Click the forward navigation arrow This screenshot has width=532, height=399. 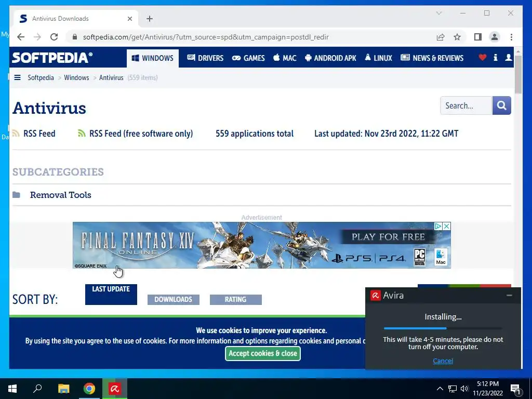pos(37,37)
